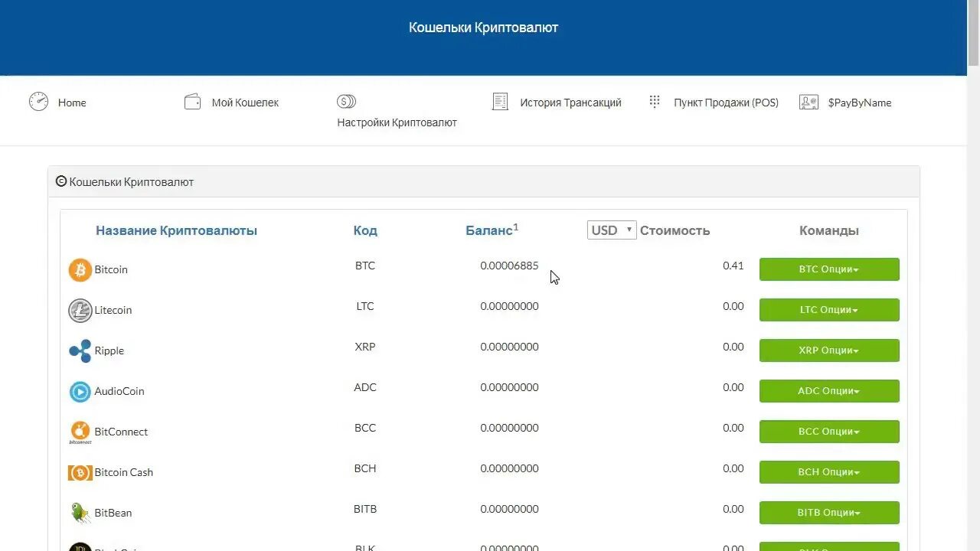Sort by Код column header
The width and height of the screenshot is (980, 551).
[x=365, y=230]
